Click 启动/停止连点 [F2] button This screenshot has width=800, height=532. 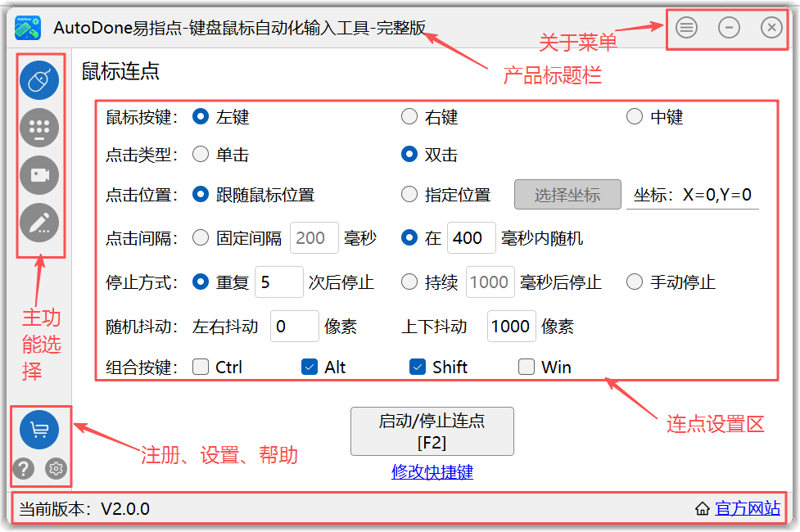coord(432,431)
